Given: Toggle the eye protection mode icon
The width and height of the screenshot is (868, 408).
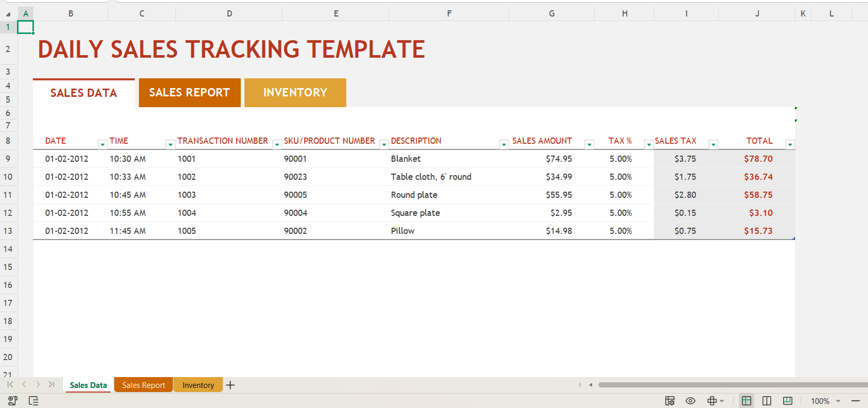Looking at the screenshot, I should point(690,401).
